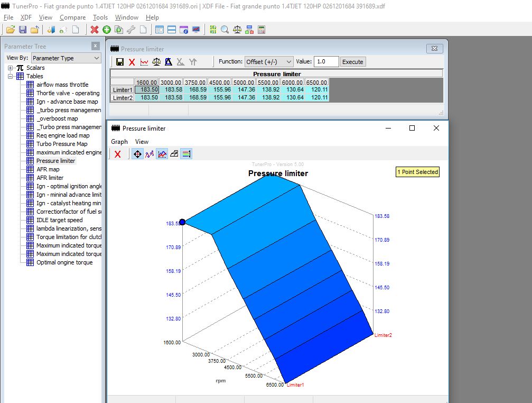
Task: Toggle the color bands legend button
Action: (x=186, y=154)
